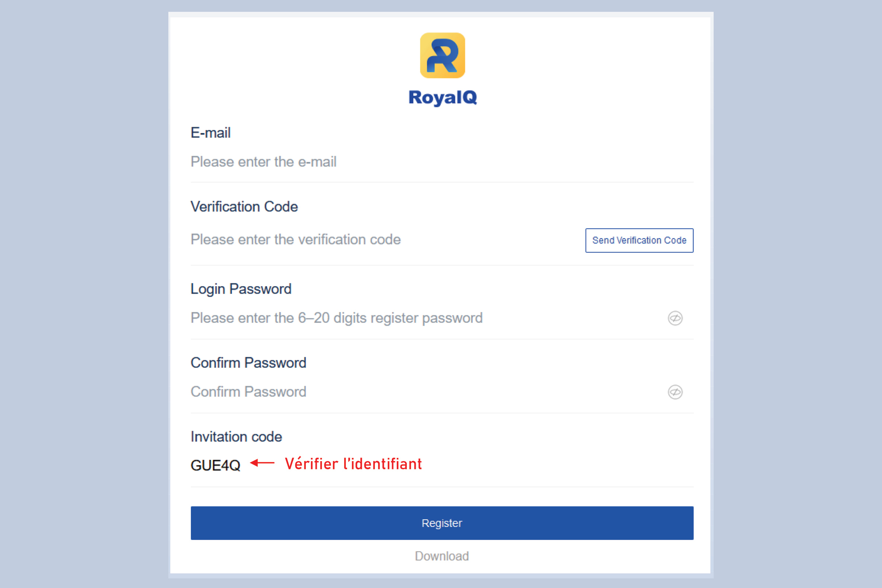This screenshot has height=588, width=882.
Task: Show the login password via eye icon
Action: coord(675,318)
